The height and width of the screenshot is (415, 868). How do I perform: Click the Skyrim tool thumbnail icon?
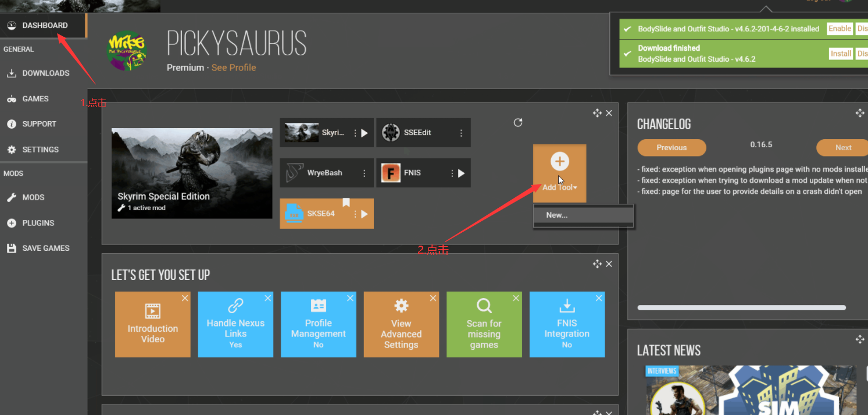pos(301,133)
